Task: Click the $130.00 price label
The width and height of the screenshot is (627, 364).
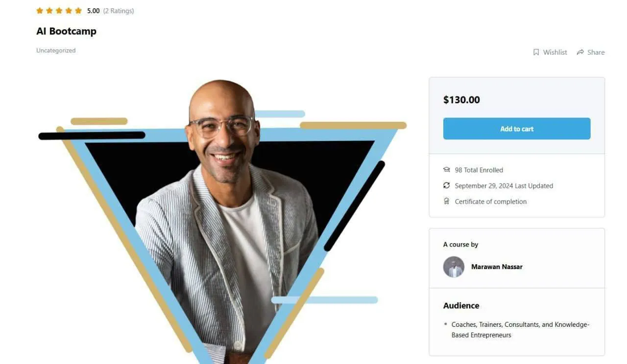Action: pos(461,100)
